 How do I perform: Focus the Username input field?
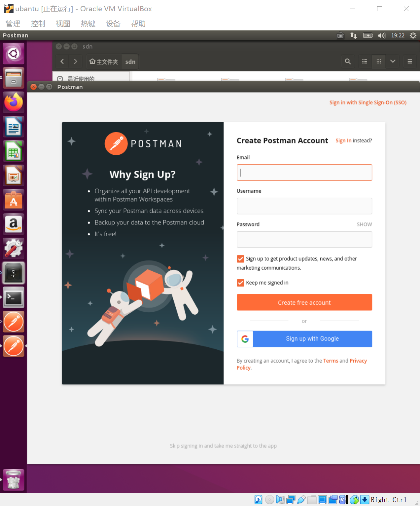pyautogui.click(x=304, y=206)
